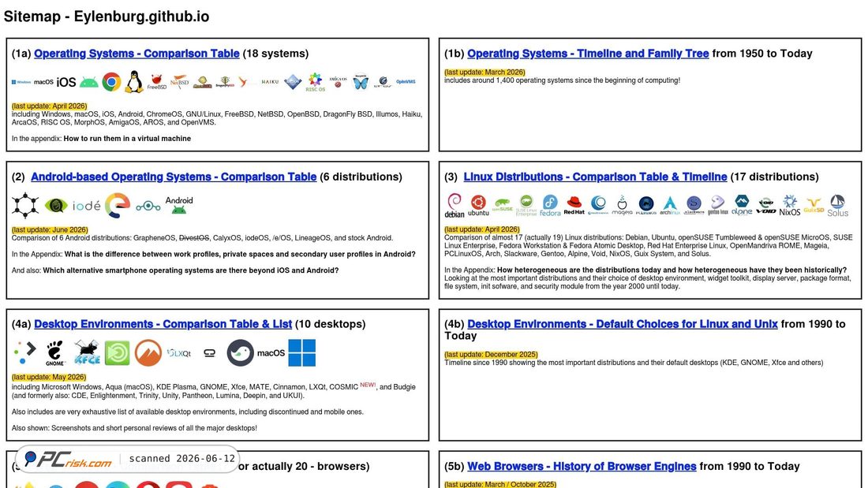This screenshot has height=488, width=868.
Task: Click the Debian logo
Action: pos(455,205)
